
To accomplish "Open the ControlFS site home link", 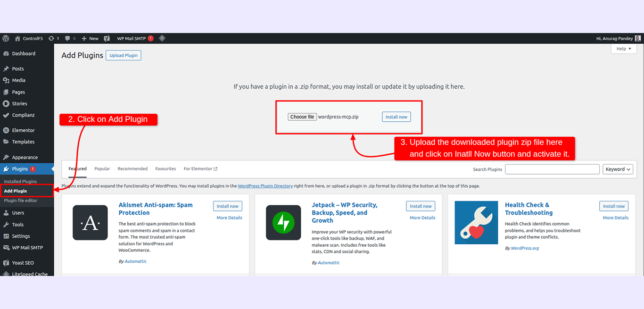I will pos(29,38).
